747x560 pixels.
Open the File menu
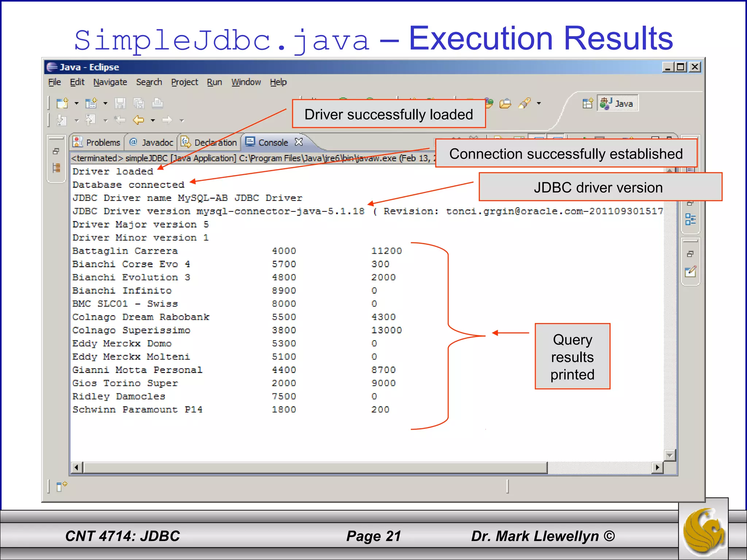[55, 82]
